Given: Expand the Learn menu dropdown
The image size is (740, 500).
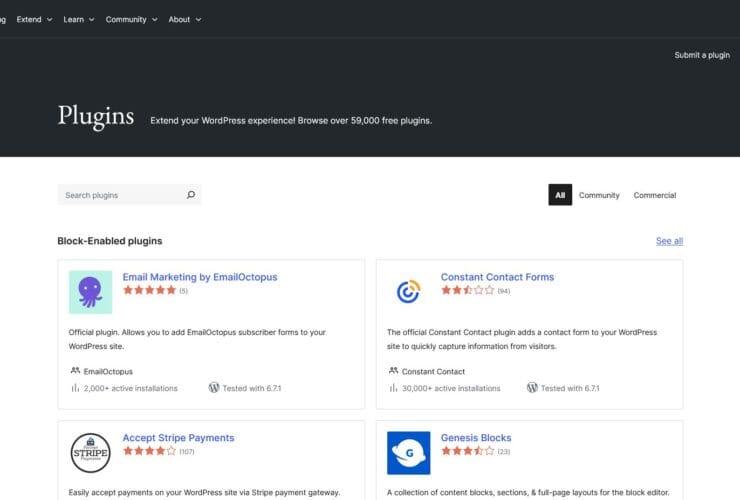Looking at the screenshot, I should tap(79, 19).
